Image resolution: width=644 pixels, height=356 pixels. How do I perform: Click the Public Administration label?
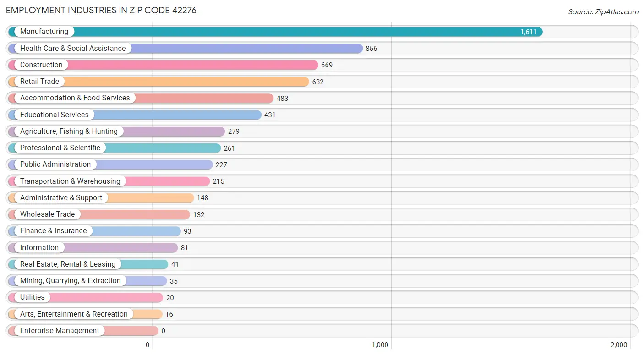[55, 164]
